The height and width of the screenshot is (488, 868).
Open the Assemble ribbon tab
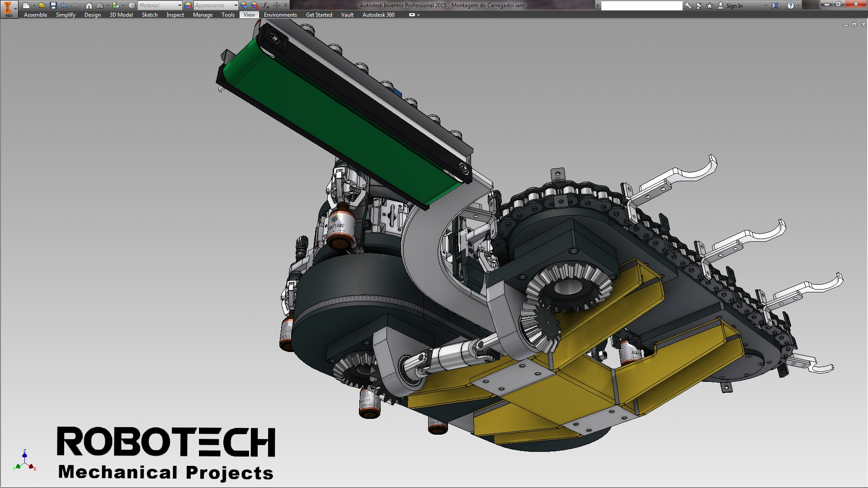(x=35, y=15)
